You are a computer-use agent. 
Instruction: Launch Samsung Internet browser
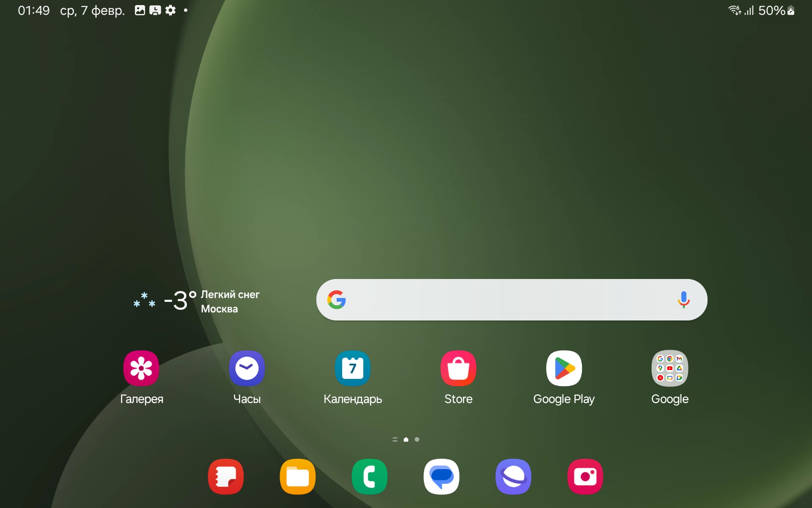tap(513, 477)
